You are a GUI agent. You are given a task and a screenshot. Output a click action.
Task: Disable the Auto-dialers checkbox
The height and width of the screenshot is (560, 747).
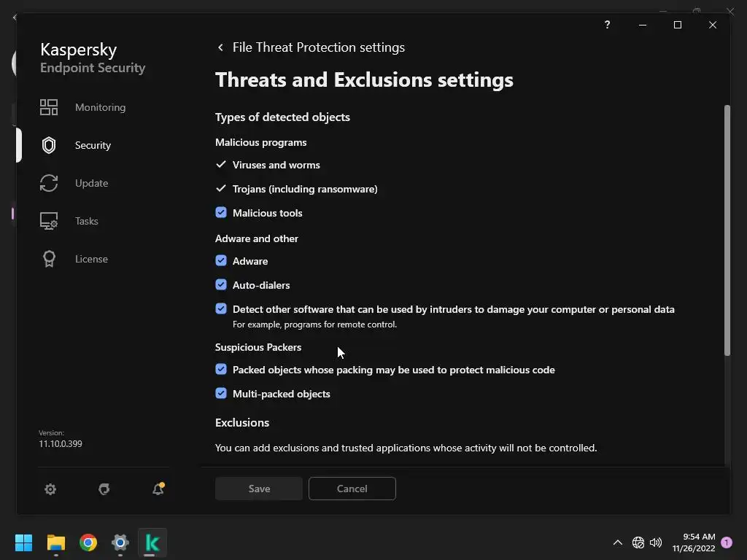tap(221, 285)
